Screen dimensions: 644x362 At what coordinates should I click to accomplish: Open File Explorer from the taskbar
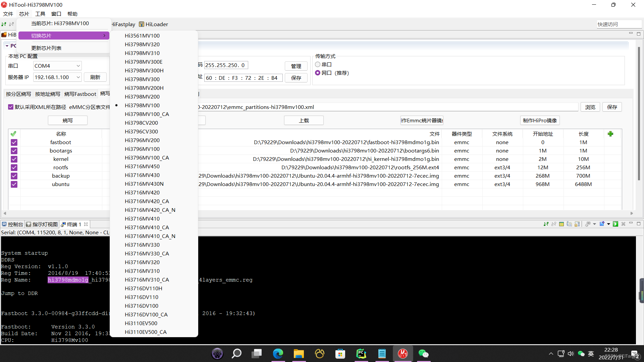coord(299,353)
